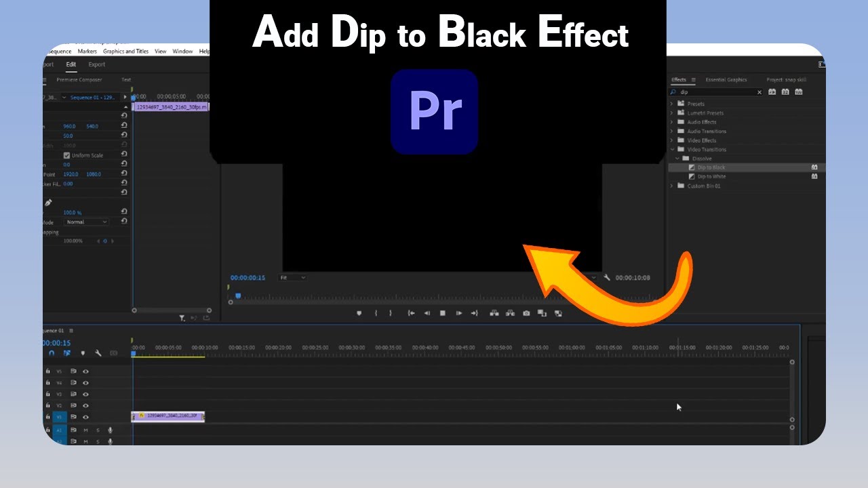868x488 pixels.
Task: Open Effects panel menu icon
Action: pyautogui.click(x=693, y=80)
